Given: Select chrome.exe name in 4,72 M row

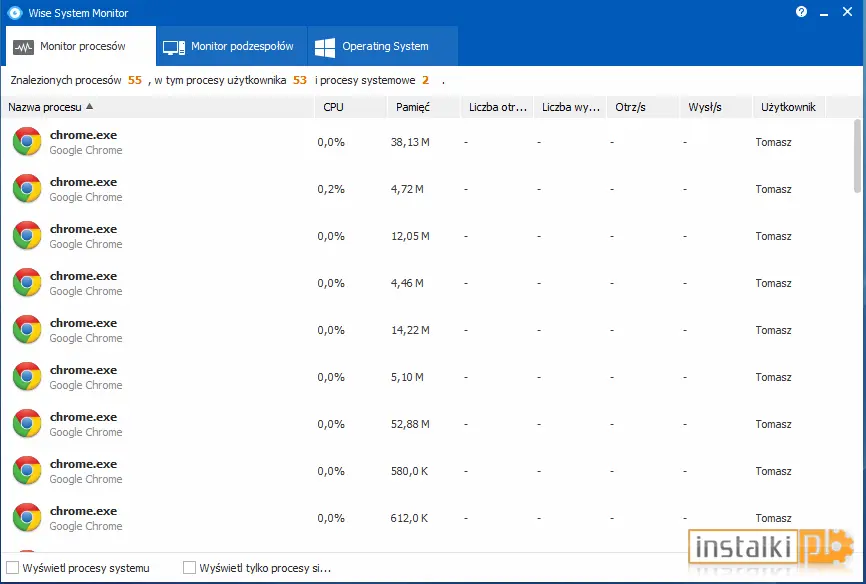Looking at the screenshot, I should pyautogui.click(x=83, y=182).
